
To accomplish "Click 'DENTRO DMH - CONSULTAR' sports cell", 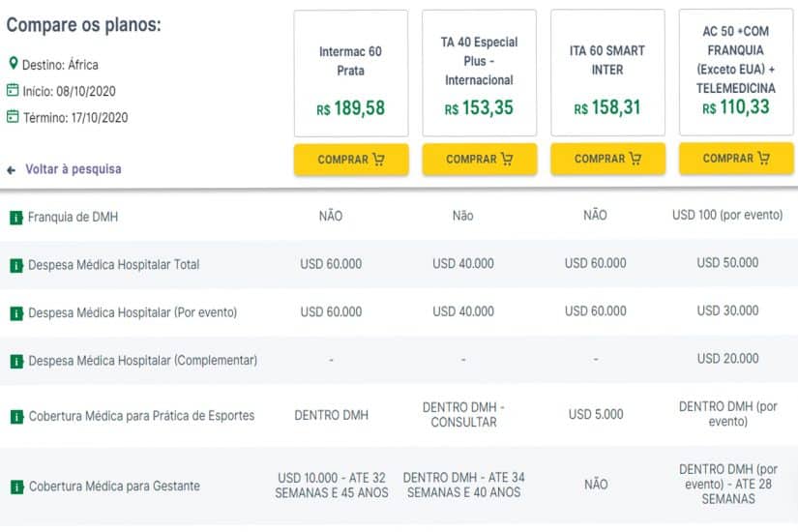I will pos(463,415).
